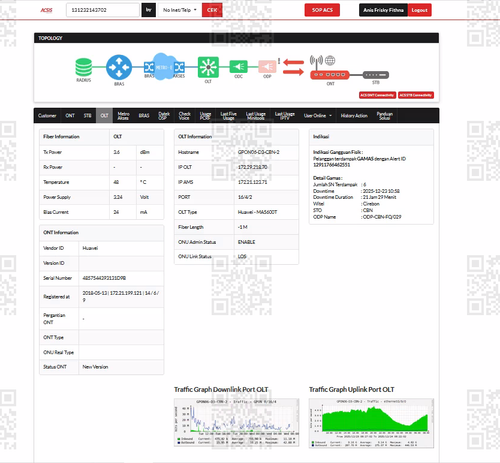Click the black 'by' button
The height and width of the screenshot is (463, 500).
149,10
